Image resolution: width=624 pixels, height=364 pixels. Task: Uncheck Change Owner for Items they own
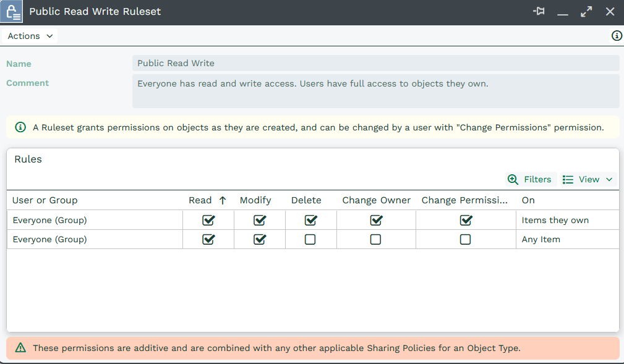pyautogui.click(x=376, y=220)
